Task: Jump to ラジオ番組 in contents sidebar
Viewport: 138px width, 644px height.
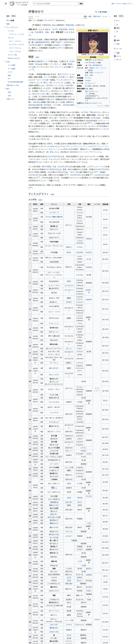Action: click(11, 68)
